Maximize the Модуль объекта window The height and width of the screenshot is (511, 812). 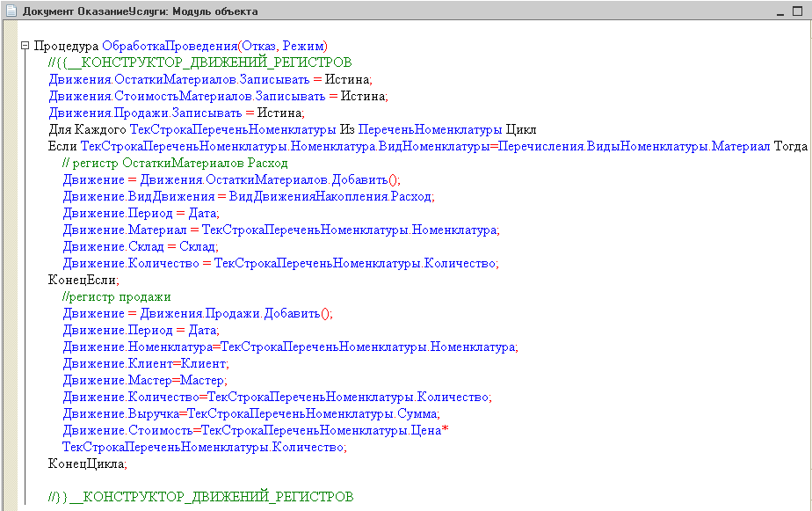pyautogui.click(x=798, y=11)
